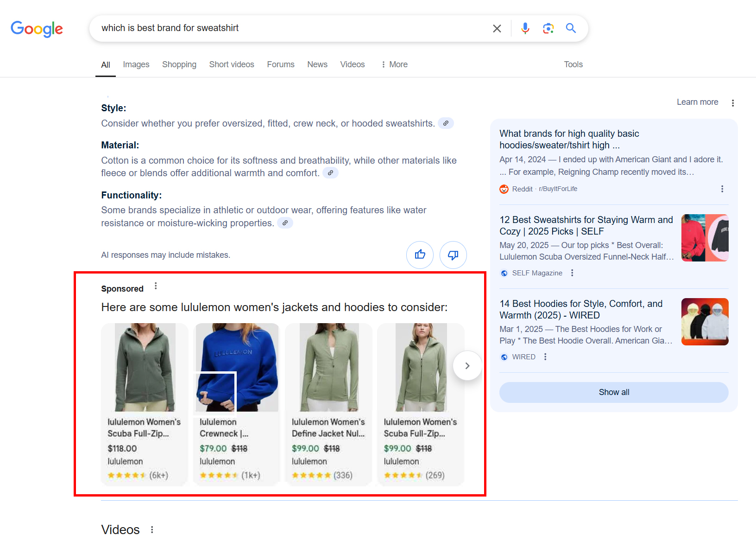Give thumbs down to AI response
756x548 pixels.
point(453,255)
